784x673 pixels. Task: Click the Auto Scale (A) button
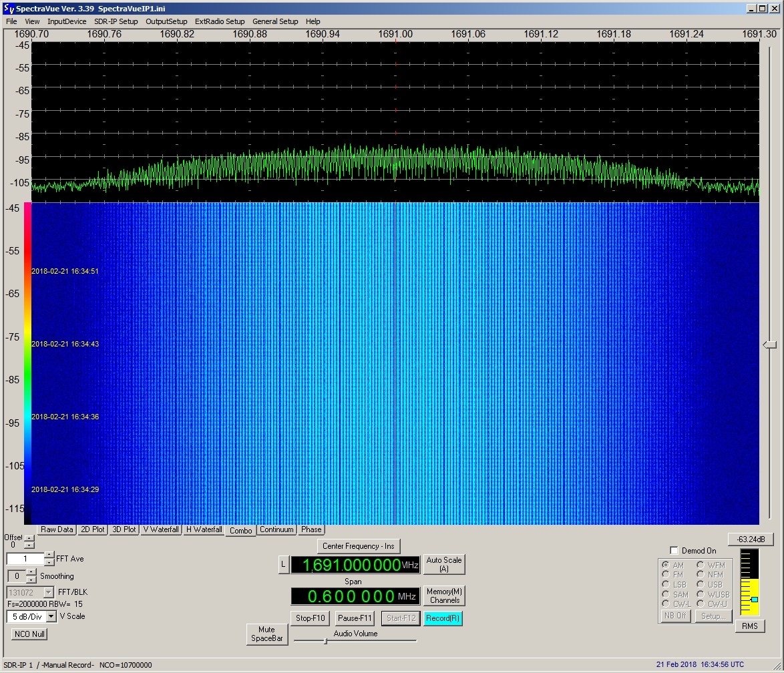pos(444,564)
